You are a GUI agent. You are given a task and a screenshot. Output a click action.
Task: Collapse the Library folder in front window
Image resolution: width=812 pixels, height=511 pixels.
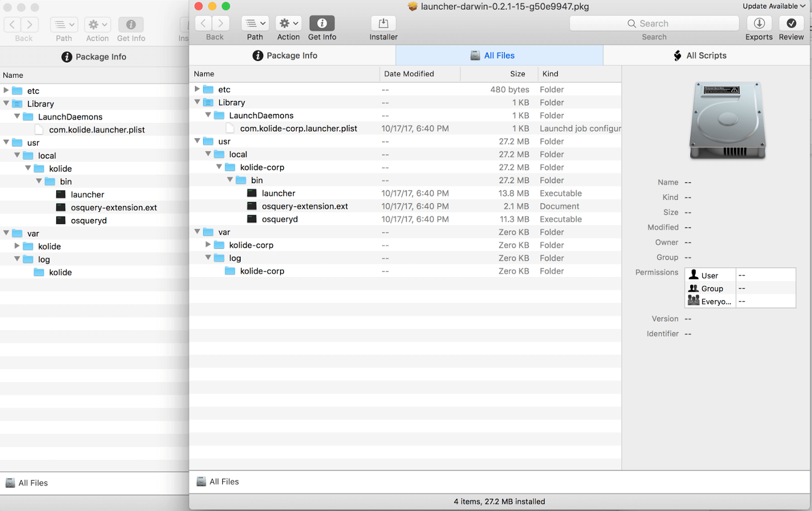(197, 102)
